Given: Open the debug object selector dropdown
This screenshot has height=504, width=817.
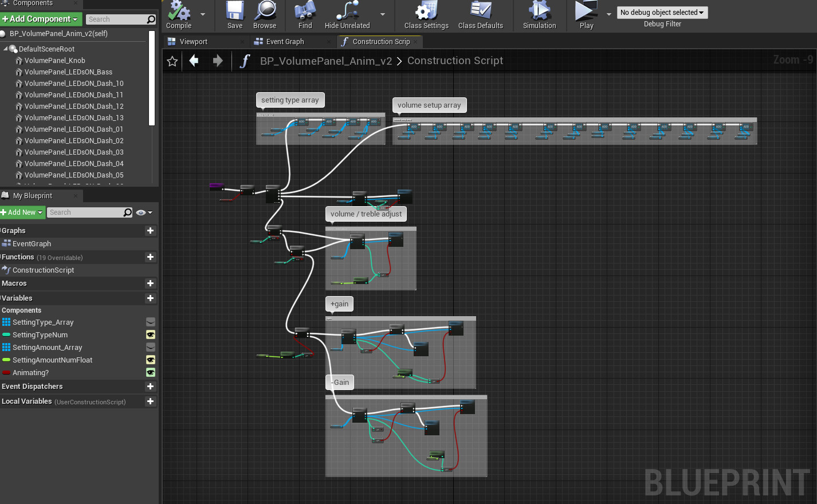Looking at the screenshot, I should pos(662,13).
